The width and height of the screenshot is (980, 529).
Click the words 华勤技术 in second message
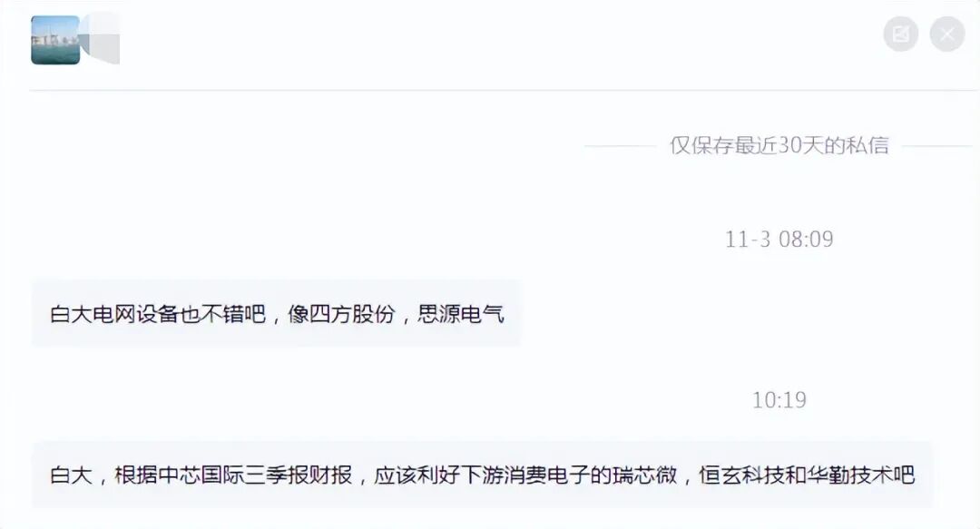coord(849,475)
